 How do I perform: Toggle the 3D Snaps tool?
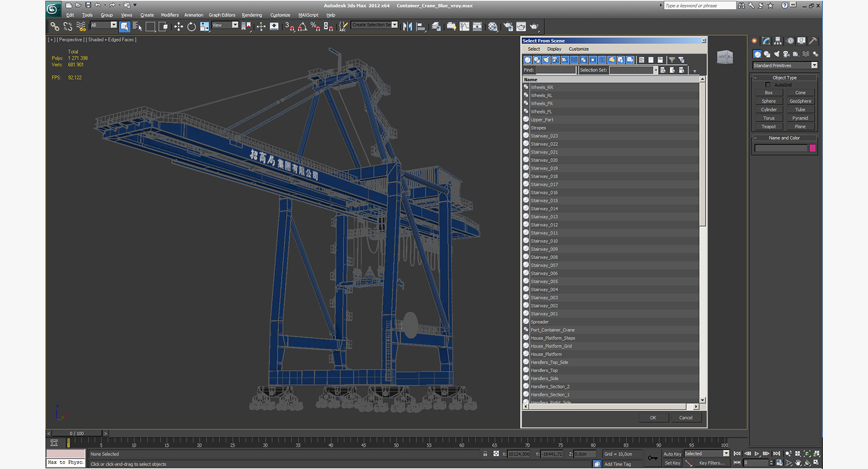coord(289,26)
